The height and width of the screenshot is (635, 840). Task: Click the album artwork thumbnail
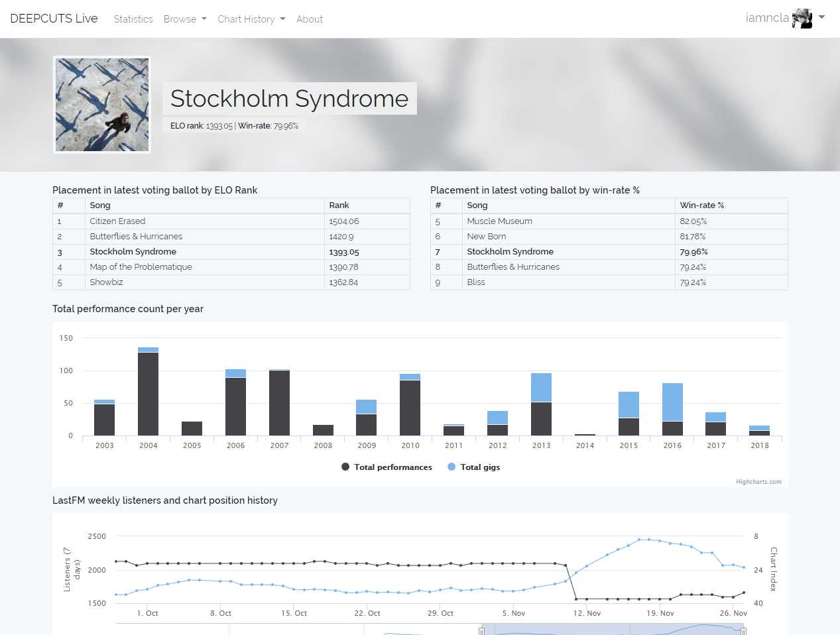pos(101,104)
